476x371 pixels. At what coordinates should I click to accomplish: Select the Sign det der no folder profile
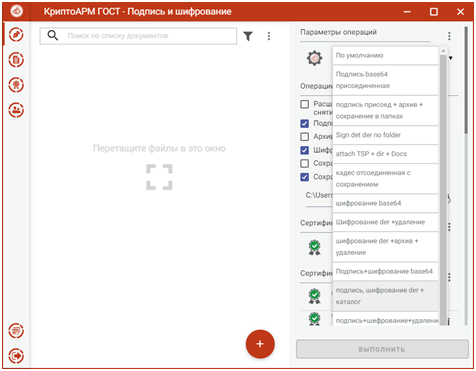click(386, 135)
